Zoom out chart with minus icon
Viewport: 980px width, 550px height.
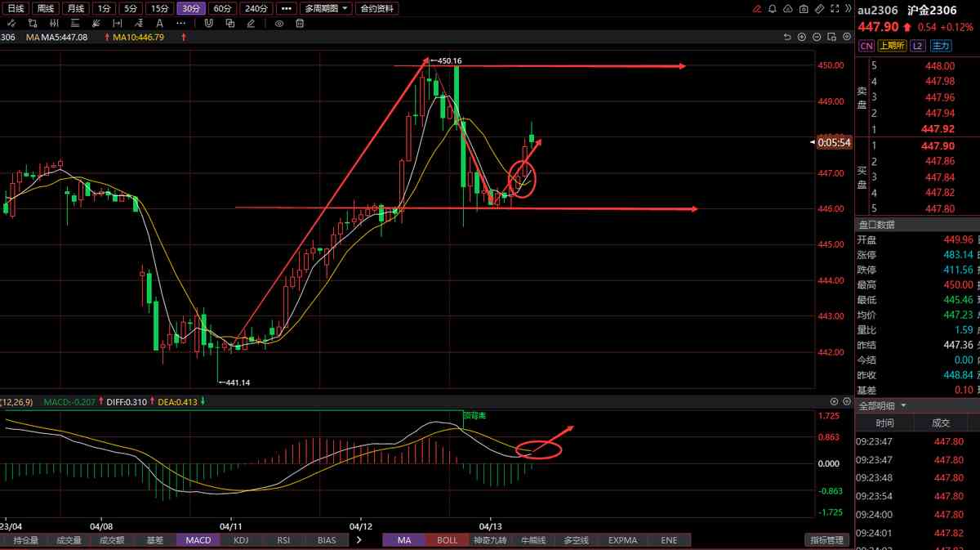817,37
